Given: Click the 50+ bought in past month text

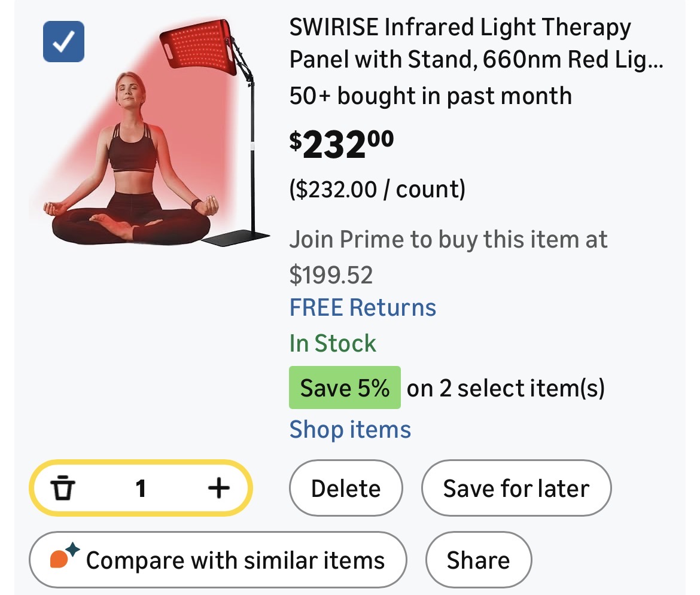Looking at the screenshot, I should point(430,96).
